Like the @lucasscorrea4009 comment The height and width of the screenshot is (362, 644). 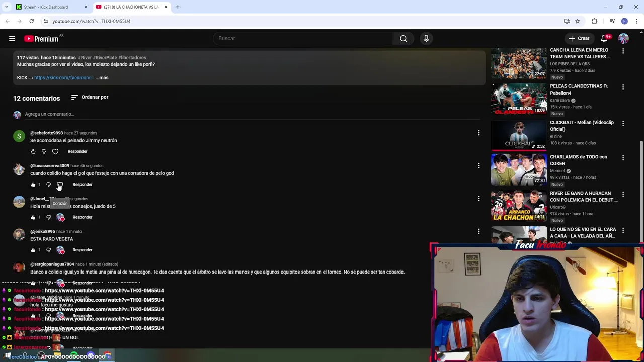pyautogui.click(x=33, y=185)
